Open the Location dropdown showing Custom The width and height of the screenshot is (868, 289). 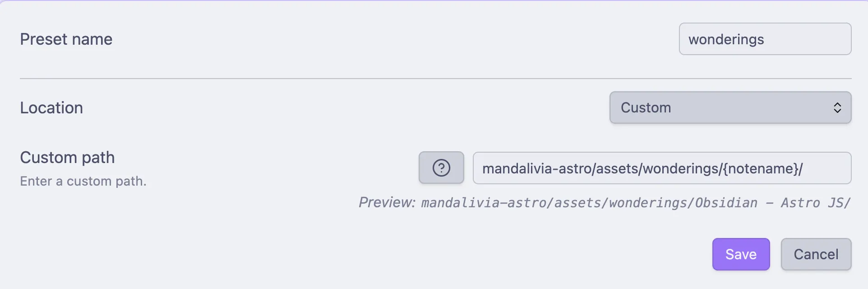pos(730,107)
